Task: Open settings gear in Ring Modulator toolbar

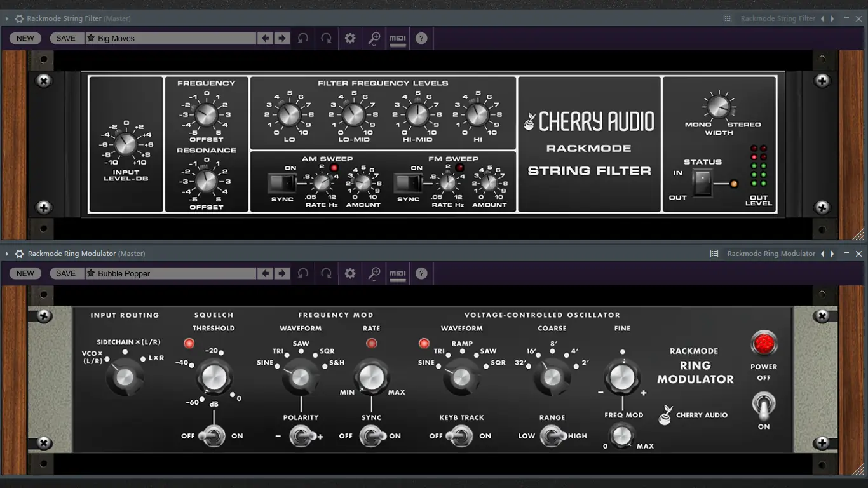Action: click(350, 273)
